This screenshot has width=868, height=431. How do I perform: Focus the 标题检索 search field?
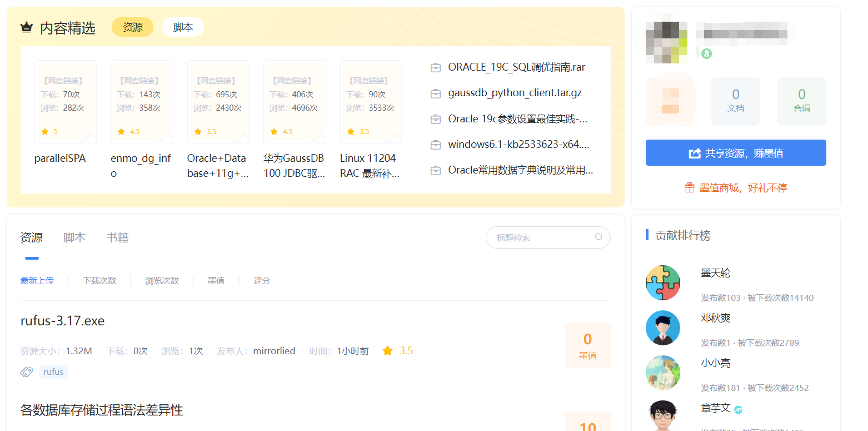pyautogui.click(x=548, y=237)
